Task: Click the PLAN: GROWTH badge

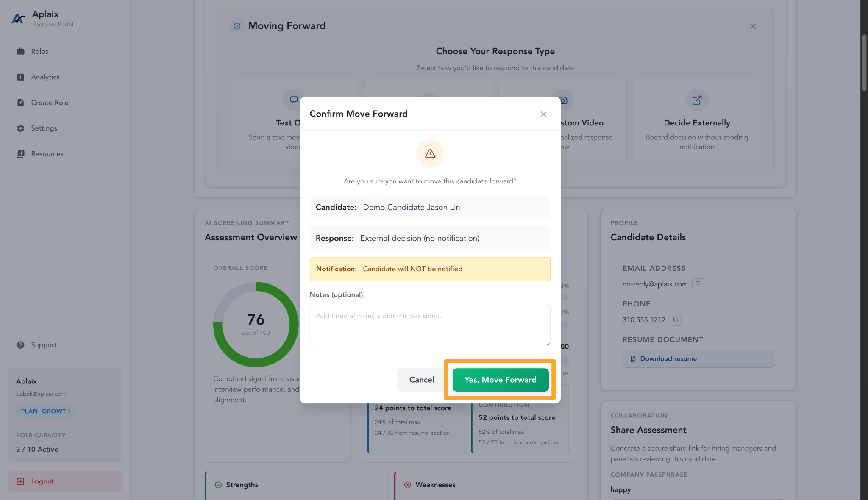Action: point(46,411)
